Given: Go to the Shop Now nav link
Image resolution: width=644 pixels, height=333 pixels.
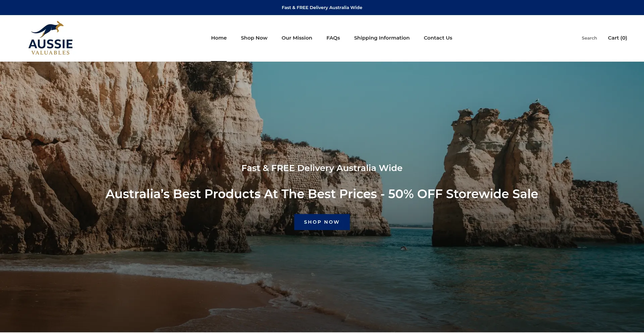Looking at the screenshot, I should click(254, 38).
